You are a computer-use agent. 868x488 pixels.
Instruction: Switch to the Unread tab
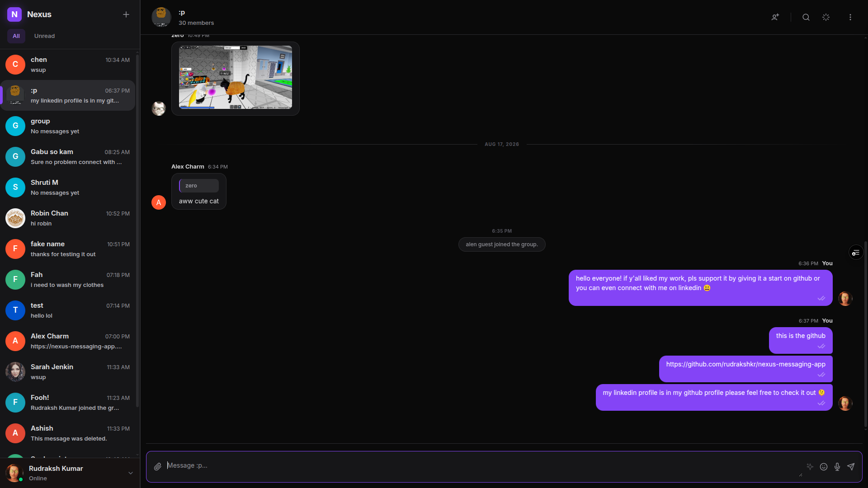pos(44,36)
